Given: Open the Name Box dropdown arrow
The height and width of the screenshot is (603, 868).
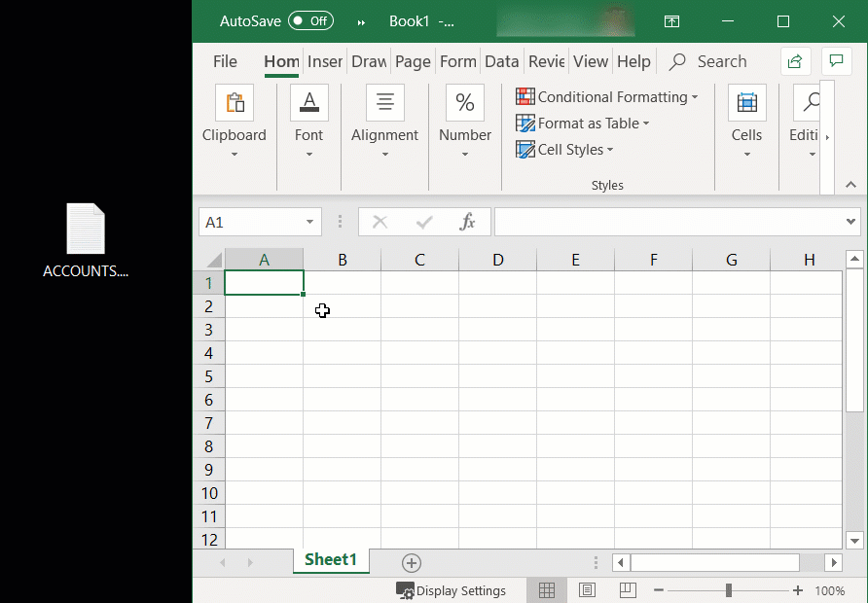Looking at the screenshot, I should [310, 223].
